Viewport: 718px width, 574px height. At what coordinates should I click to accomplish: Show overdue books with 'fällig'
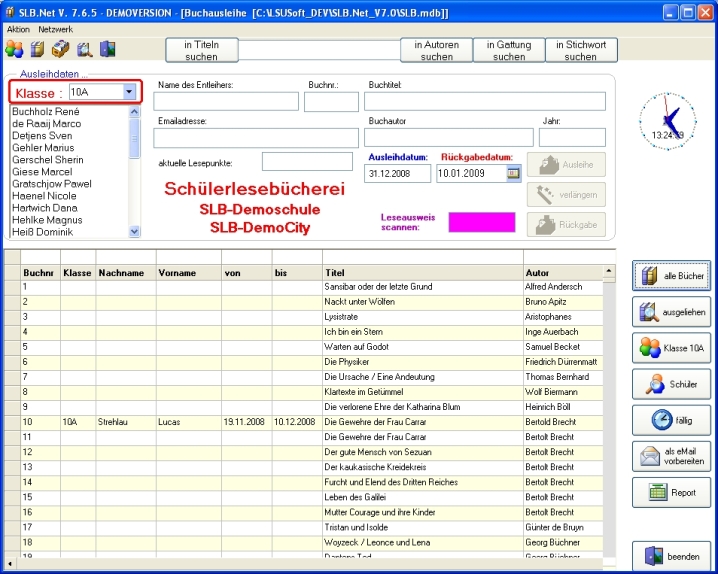click(671, 420)
